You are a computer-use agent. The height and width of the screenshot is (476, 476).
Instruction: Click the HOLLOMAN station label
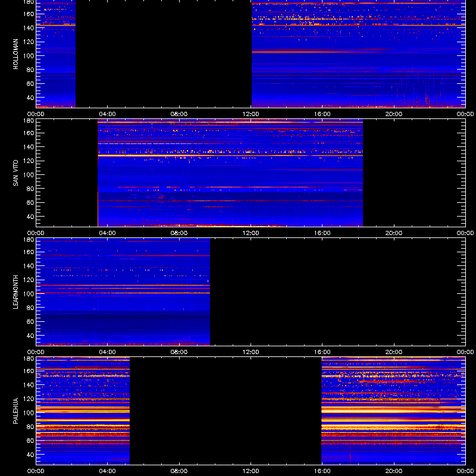(x=15, y=54)
